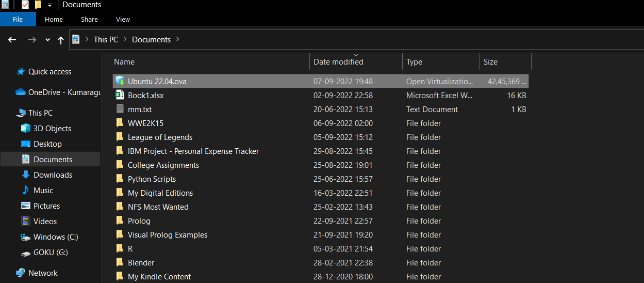Click This PC in the address bar
644x283 pixels.
click(x=106, y=39)
